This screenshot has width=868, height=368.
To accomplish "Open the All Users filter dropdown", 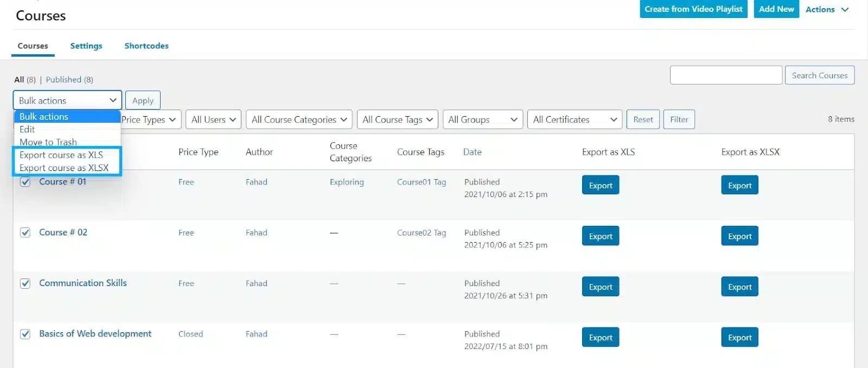I will pyautogui.click(x=213, y=119).
